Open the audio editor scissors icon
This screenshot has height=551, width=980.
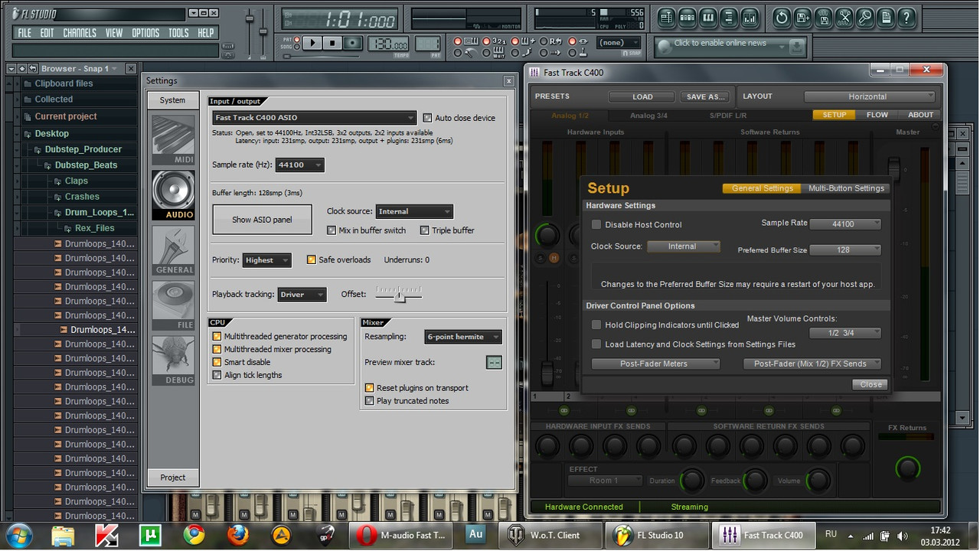(x=844, y=18)
